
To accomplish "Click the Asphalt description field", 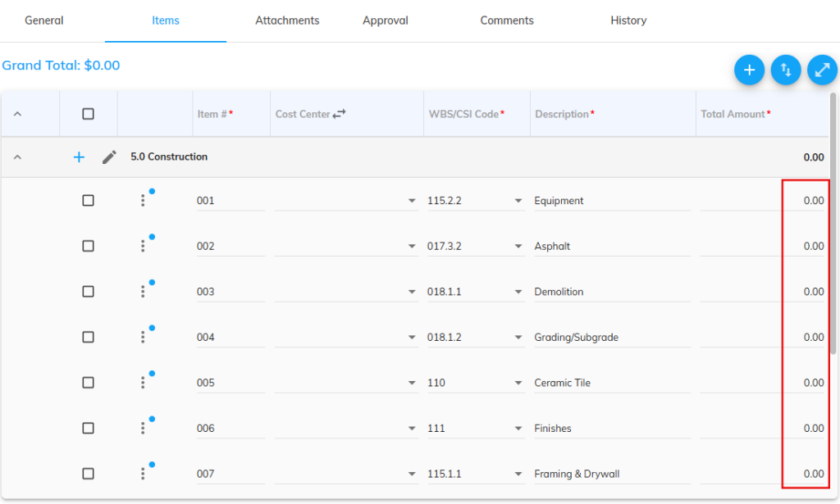I will click(x=612, y=246).
